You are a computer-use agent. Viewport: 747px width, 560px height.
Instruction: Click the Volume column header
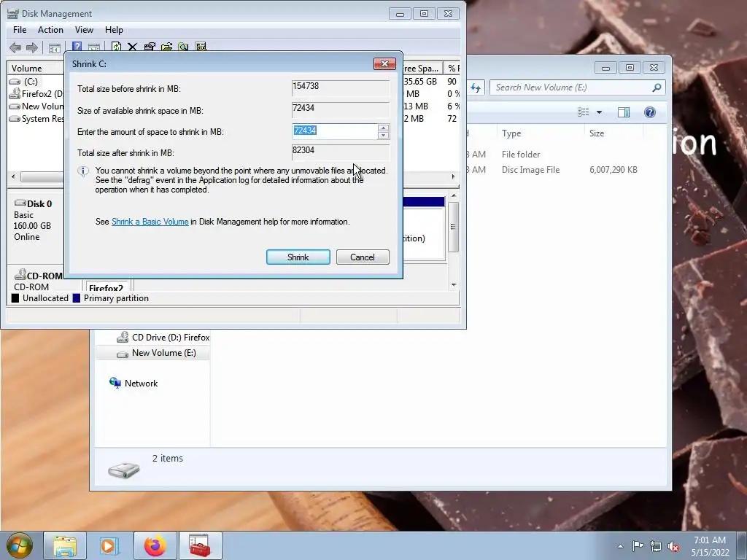click(x=36, y=68)
